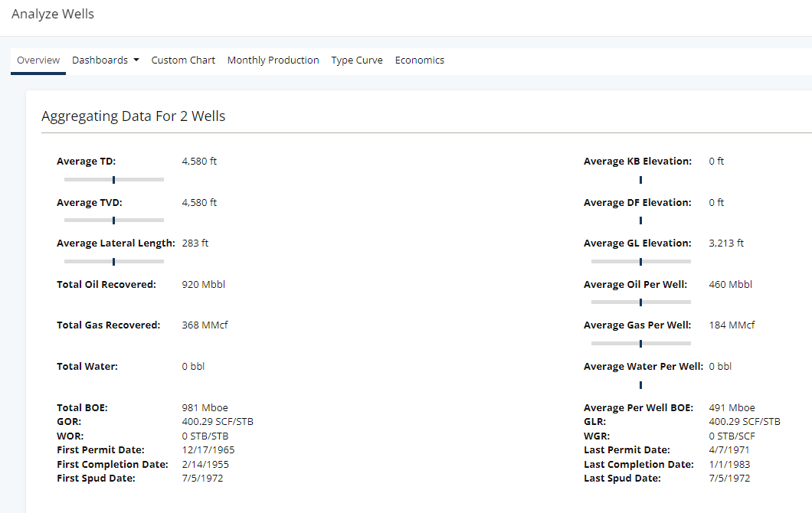Click the 'Analyze Wells' page title
The image size is (812, 513).
coord(53,14)
